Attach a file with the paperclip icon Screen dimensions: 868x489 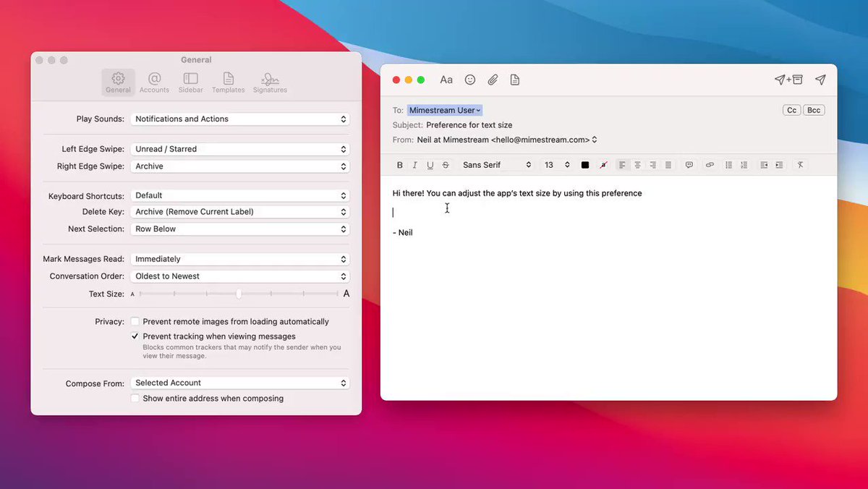493,80
